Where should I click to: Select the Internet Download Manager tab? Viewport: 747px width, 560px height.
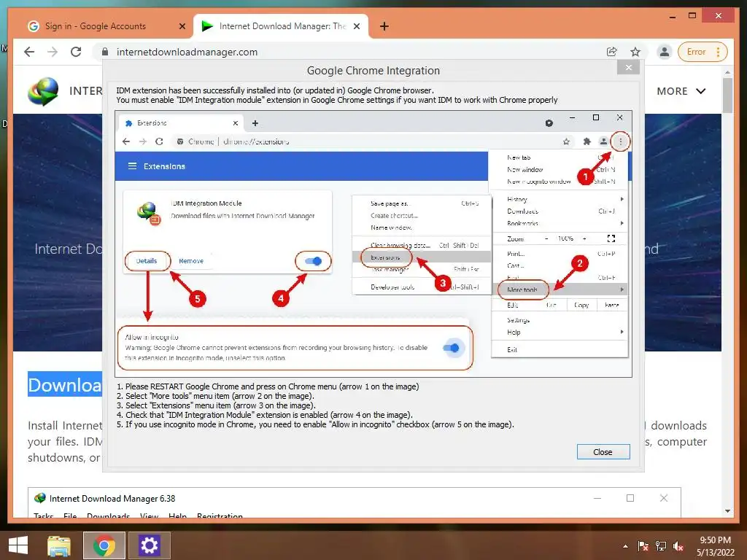coord(281,26)
